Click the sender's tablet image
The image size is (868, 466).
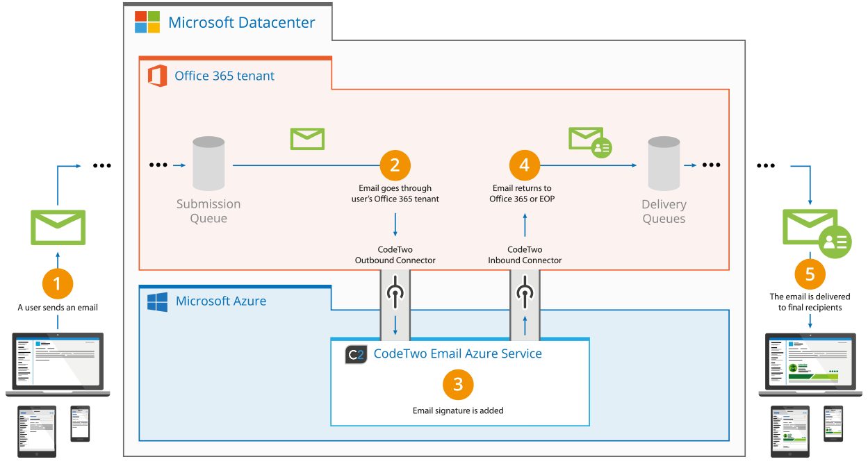[x=37, y=431]
